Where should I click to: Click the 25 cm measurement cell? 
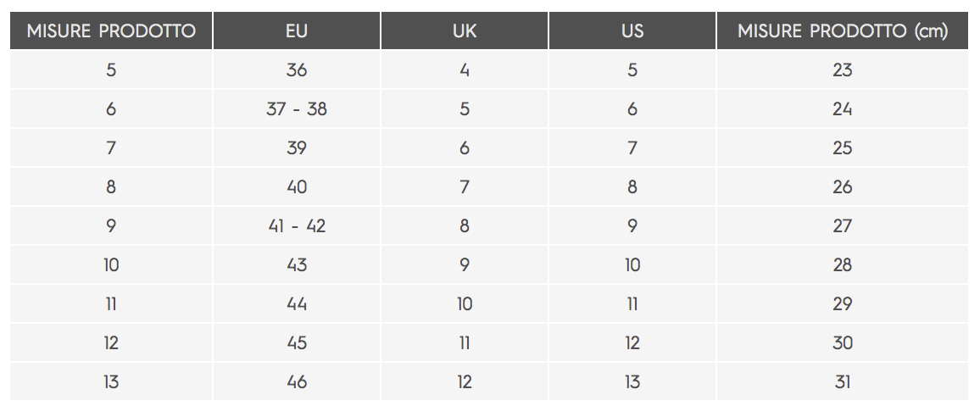coord(843,147)
